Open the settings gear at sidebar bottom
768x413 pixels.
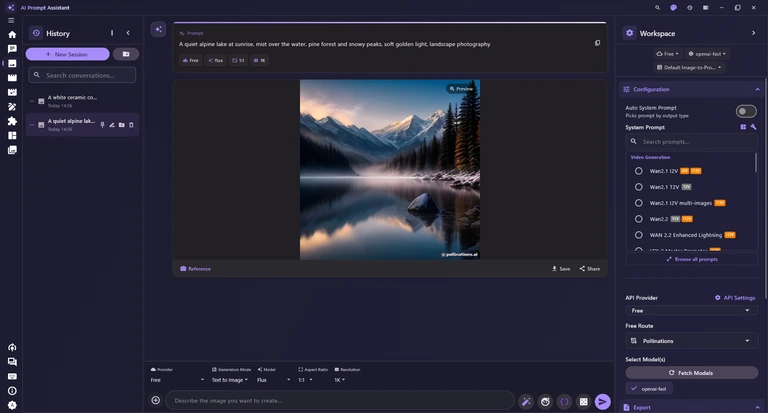pos(12,405)
